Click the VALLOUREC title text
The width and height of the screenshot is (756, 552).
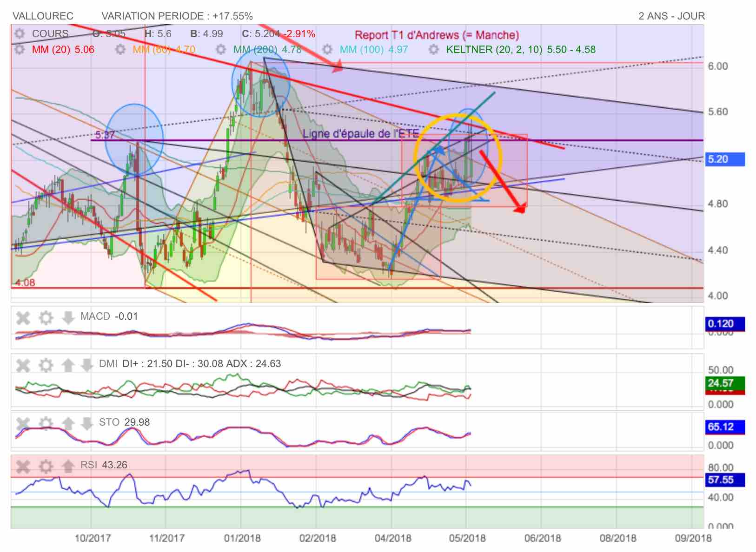43,16
